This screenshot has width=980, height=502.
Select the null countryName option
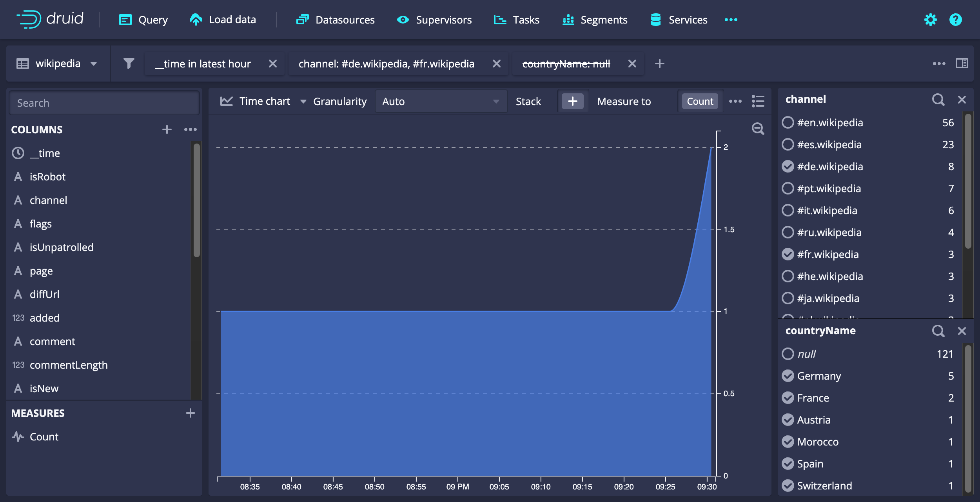tap(788, 354)
